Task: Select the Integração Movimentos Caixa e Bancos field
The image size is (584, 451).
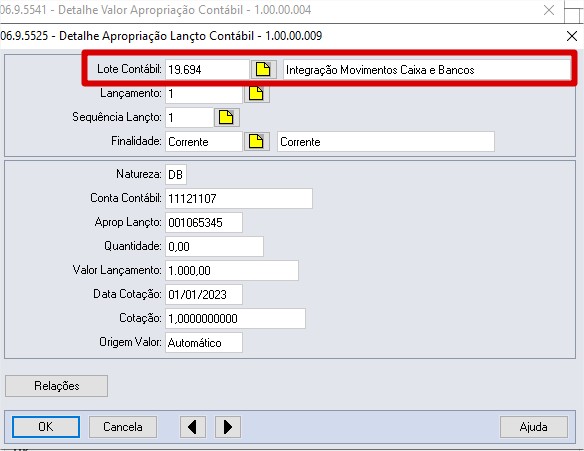Action: (427, 70)
